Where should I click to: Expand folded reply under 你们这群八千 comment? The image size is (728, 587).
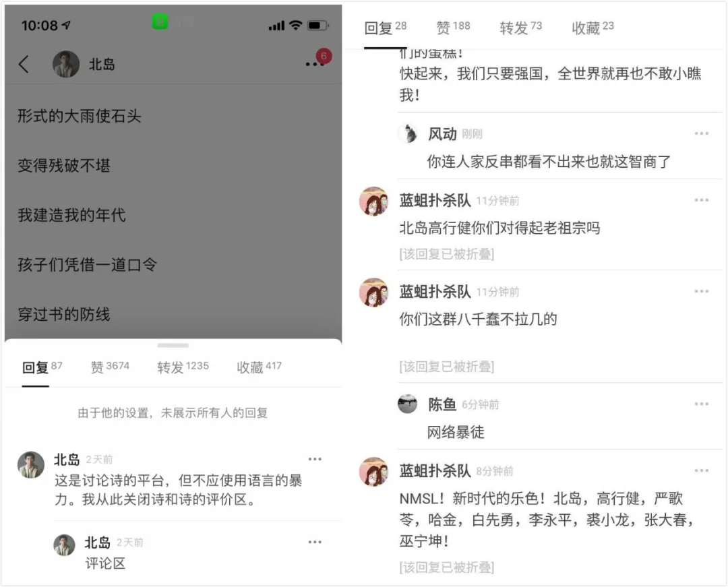pos(447,367)
